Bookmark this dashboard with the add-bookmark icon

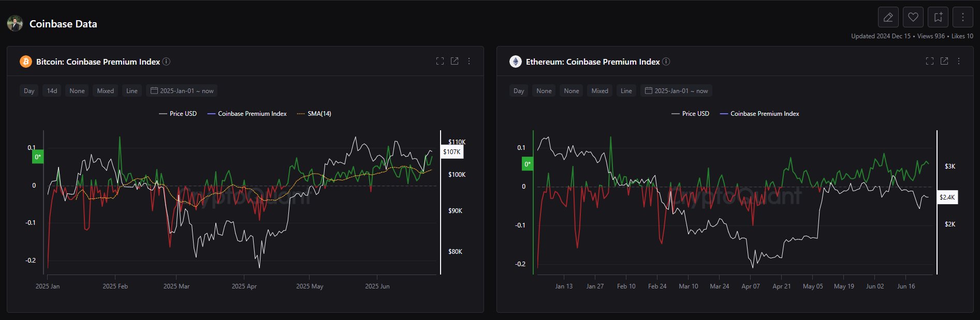(x=938, y=18)
